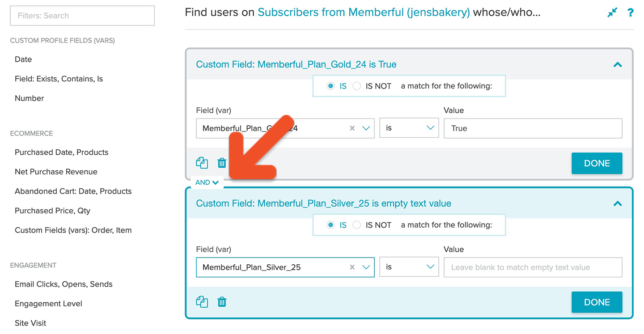Duplicate the Gold_24 criteria with copy icon

click(202, 163)
